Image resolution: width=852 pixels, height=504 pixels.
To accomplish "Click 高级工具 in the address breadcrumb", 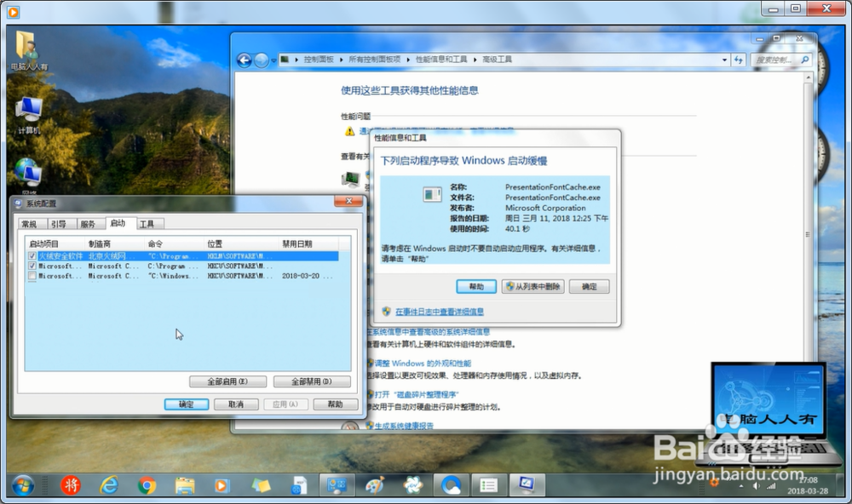I will 498,60.
